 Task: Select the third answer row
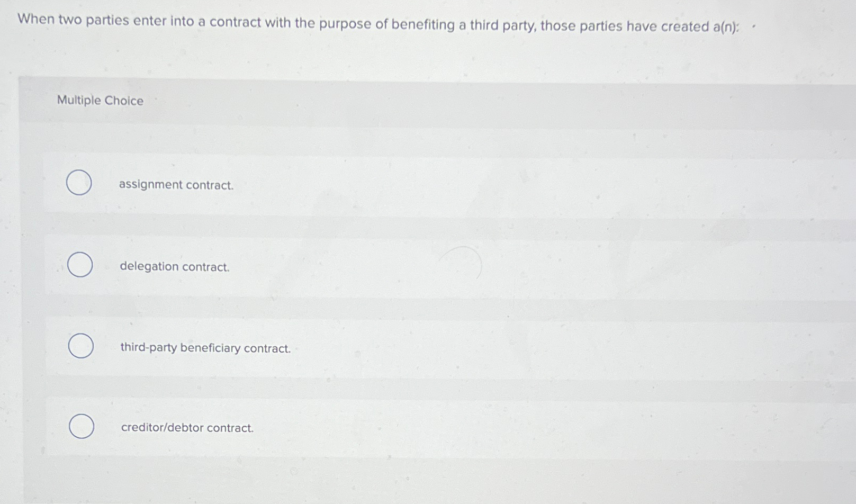(318, 348)
